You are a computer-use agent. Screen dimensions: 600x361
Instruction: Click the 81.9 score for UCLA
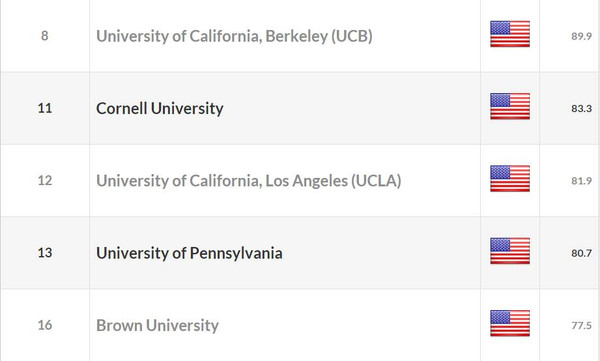582,181
